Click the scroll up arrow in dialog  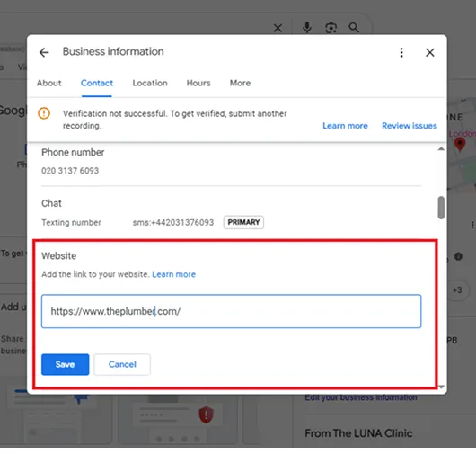click(x=441, y=149)
